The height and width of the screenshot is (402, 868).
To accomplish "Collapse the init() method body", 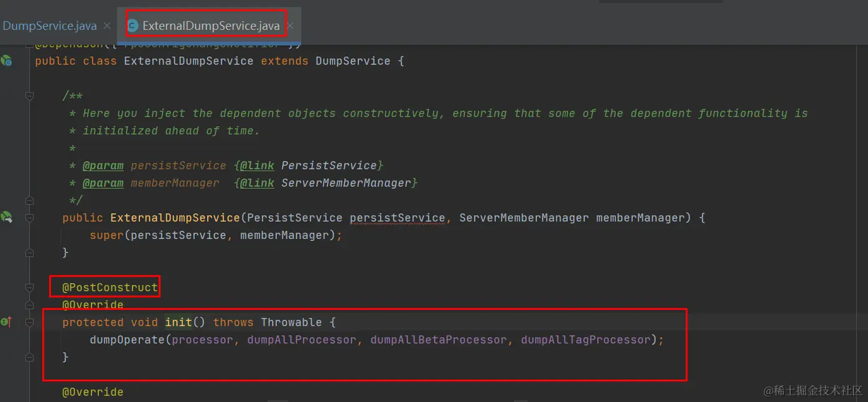I will 29,322.
